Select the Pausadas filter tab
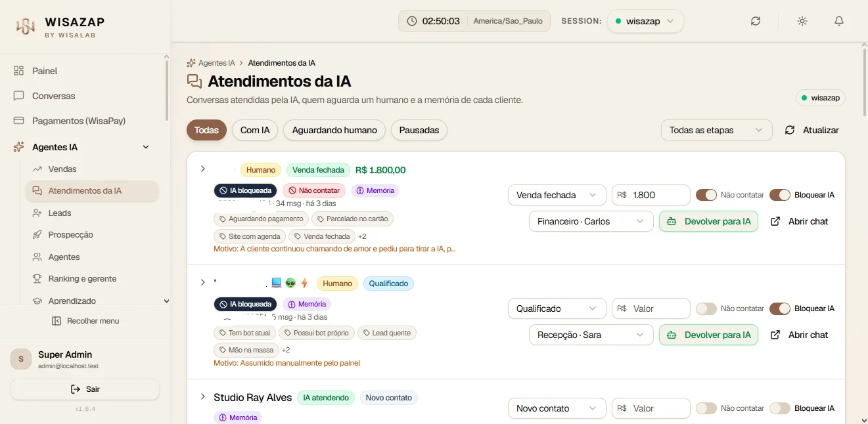868x424 pixels. 419,130
